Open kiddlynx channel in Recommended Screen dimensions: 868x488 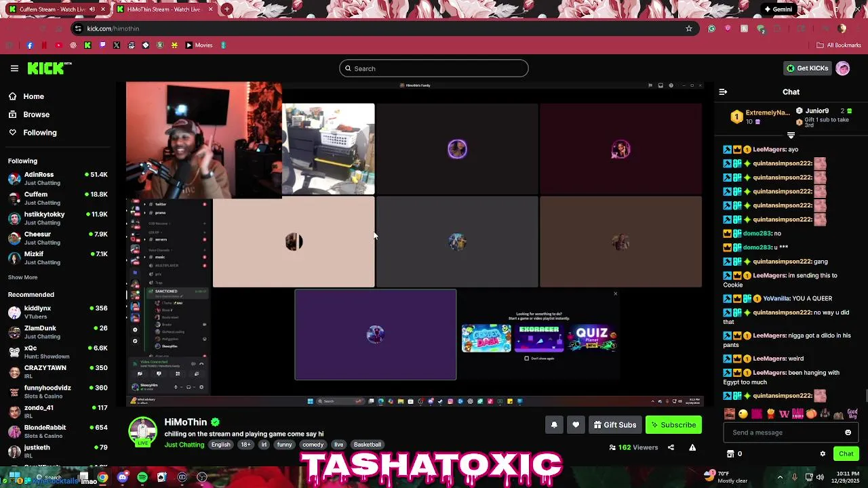pos(58,312)
